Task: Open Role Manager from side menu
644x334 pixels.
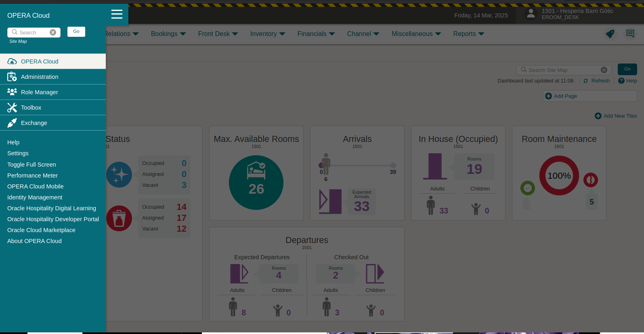Action: tap(40, 92)
